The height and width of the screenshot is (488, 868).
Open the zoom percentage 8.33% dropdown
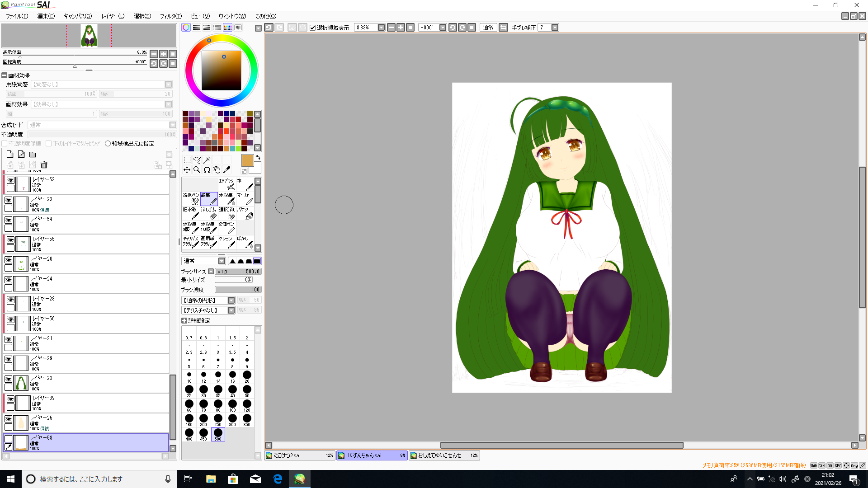[x=381, y=28]
